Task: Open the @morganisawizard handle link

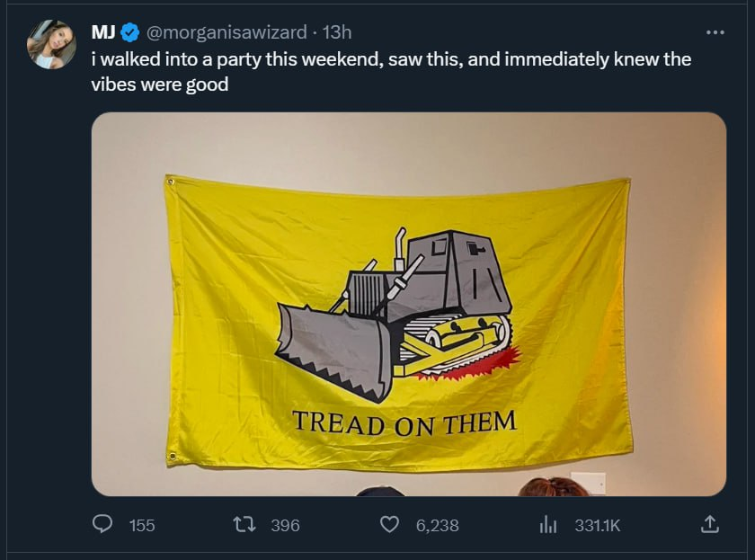Action: 226,32
